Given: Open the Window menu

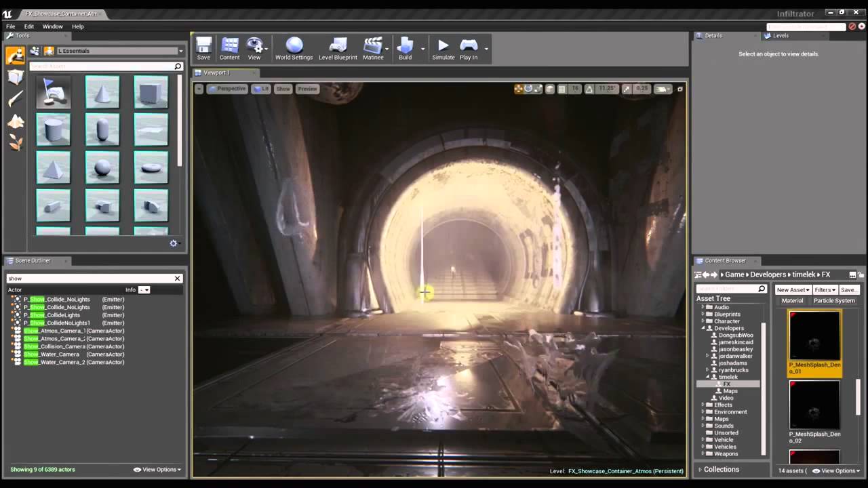Looking at the screenshot, I should pos(53,26).
